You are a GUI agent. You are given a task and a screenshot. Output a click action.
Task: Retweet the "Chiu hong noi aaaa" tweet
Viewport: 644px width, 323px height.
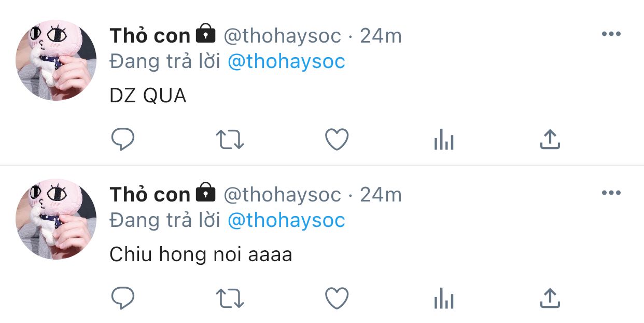point(230,299)
